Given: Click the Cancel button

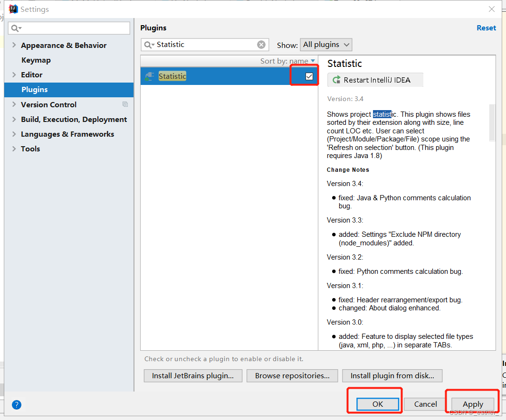Looking at the screenshot, I should (425, 404).
